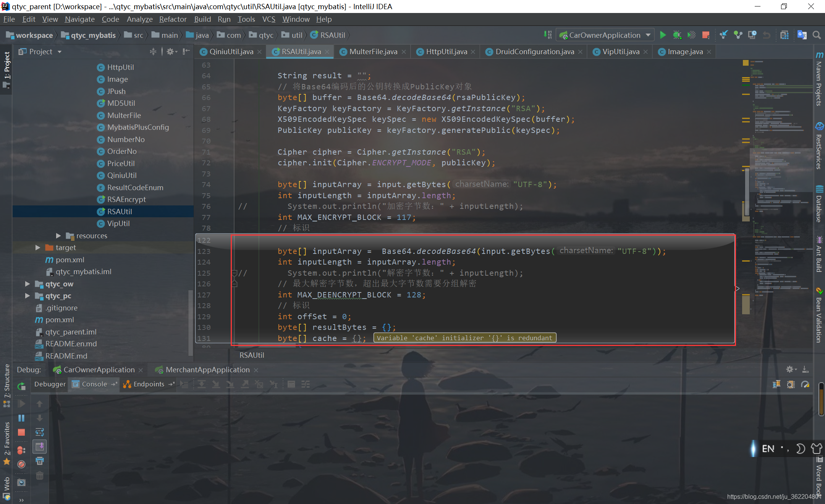Viewport: 825px width, 504px height.
Task: Stop the debug session red square in the Debug panel
Action: click(x=21, y=432)
